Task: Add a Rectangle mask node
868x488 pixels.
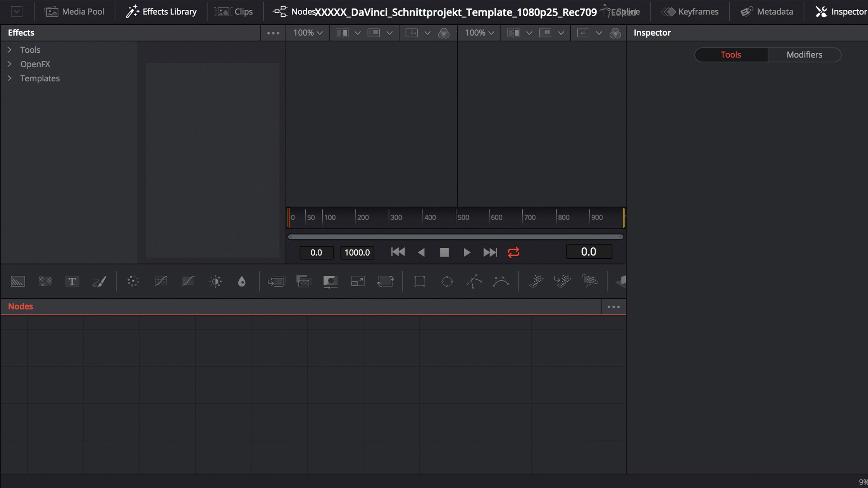Action: pyautogui.click(x=420, y=281)
